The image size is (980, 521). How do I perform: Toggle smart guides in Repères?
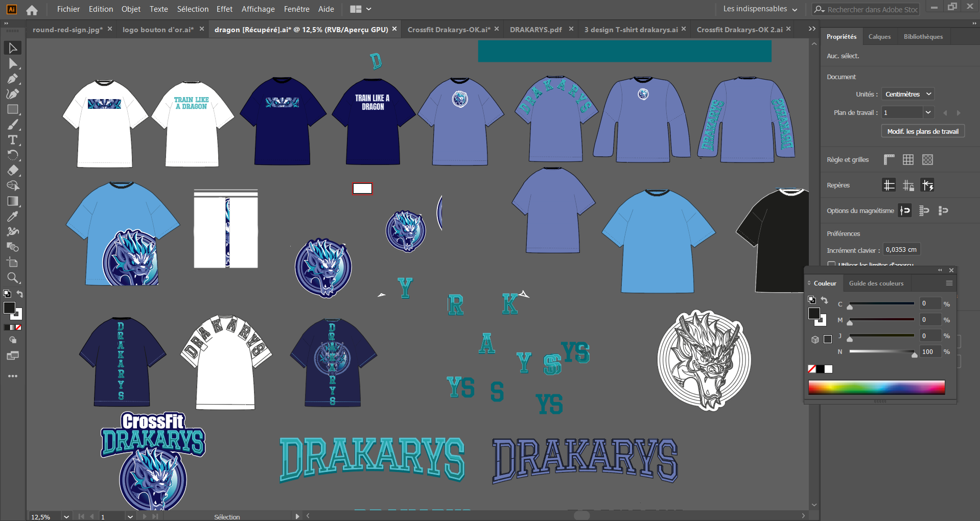927,185
